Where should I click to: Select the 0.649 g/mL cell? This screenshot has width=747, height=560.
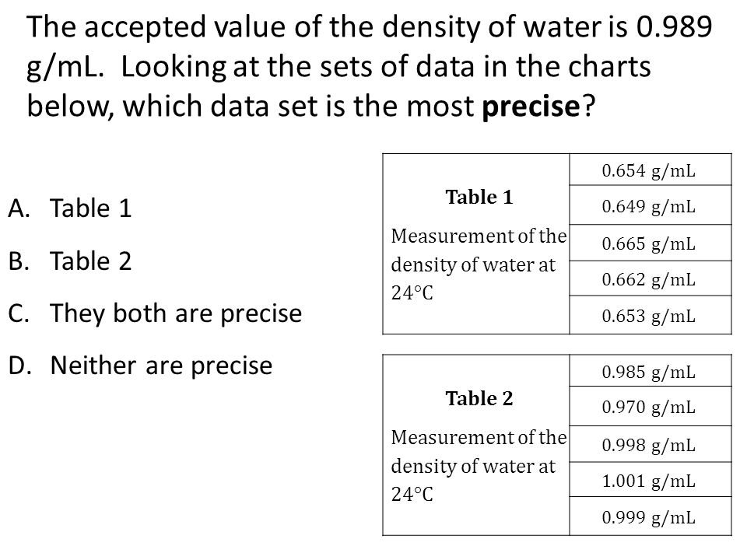651,205
